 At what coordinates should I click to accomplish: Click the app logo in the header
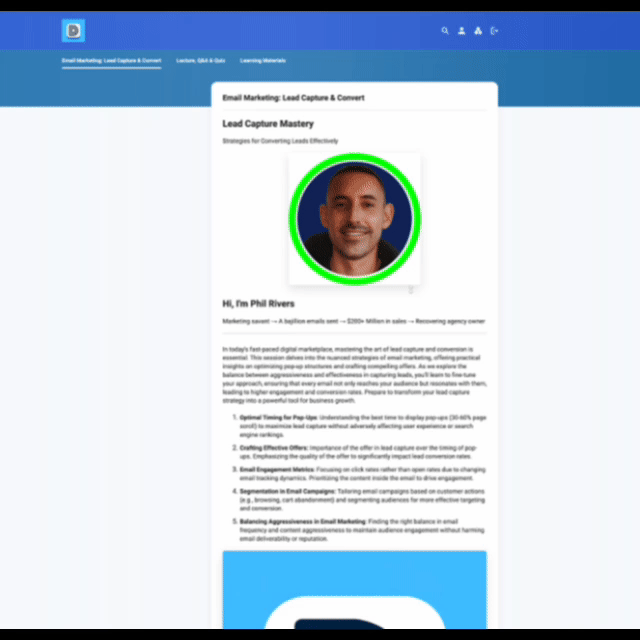[73, 31]
